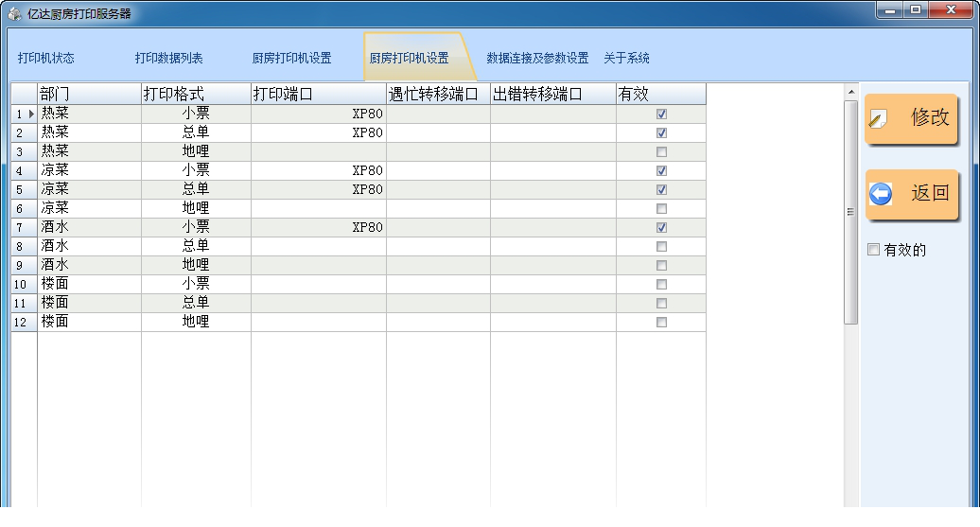Viewport: 980px width, 527px height.
Task: Click the 部门 column header
Action: coord(89,94)
